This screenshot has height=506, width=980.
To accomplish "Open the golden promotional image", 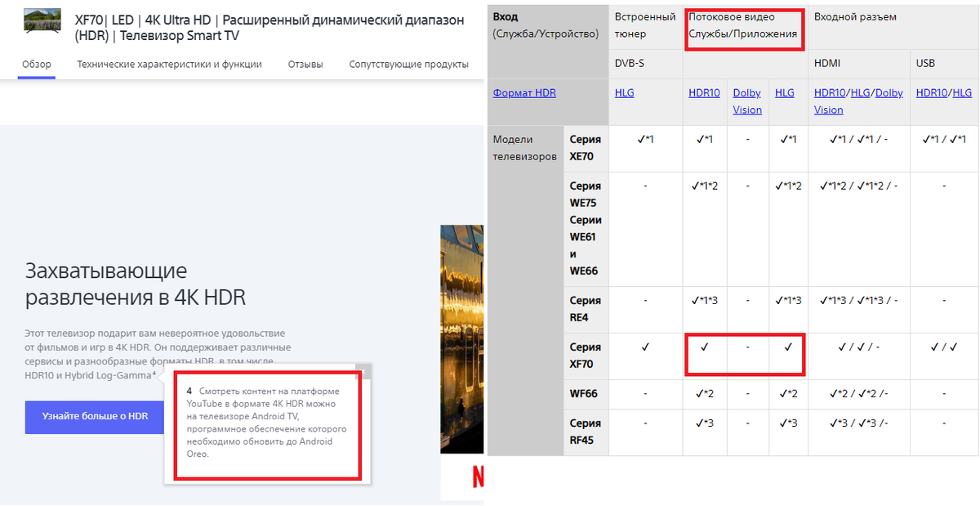I will tap(462, 327).
